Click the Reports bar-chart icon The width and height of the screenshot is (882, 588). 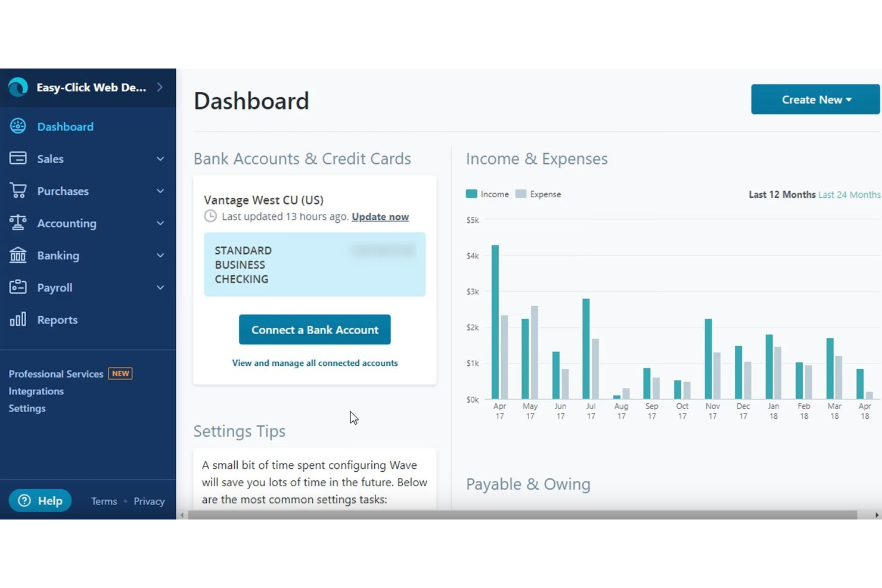18,319
